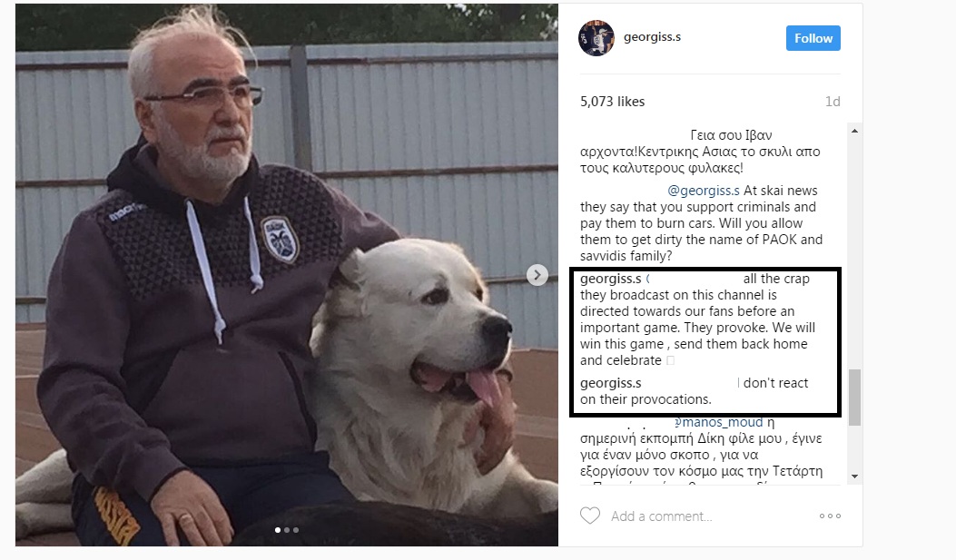Open the georgiss.s username in the header
The height and width of the screenshot is (560, 956).
click(652, 37)
